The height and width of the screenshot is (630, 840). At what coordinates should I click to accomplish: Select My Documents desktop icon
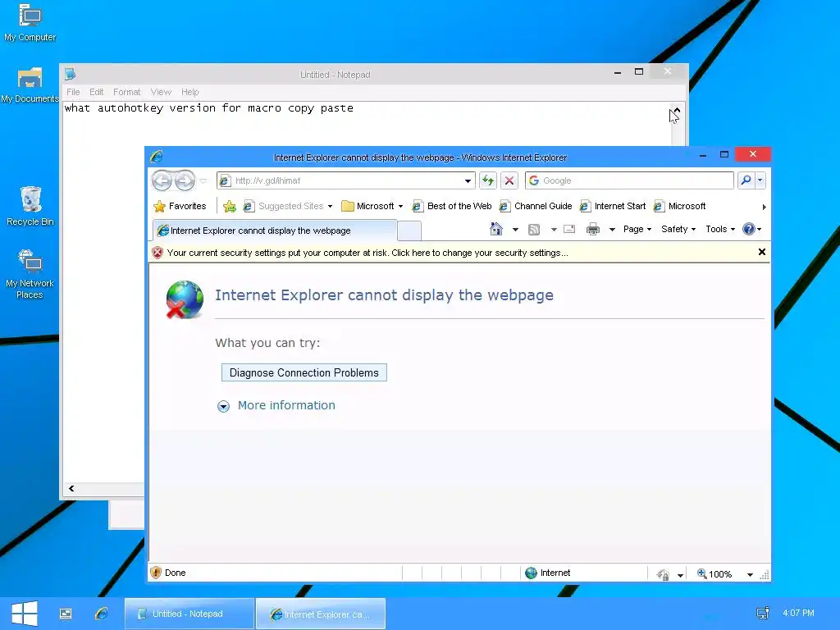coord(30,84)
